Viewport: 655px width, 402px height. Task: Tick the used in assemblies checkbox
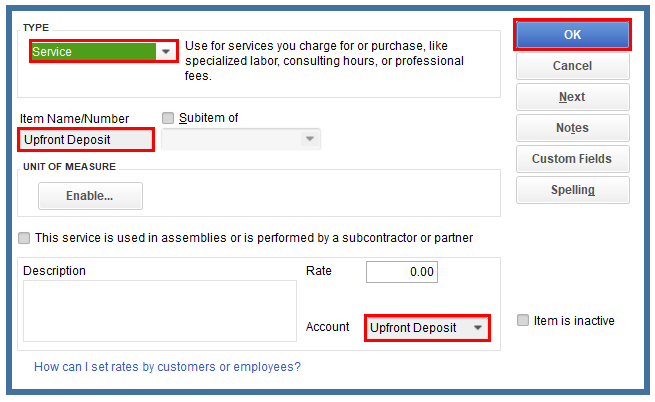click(x=24, y=238)
